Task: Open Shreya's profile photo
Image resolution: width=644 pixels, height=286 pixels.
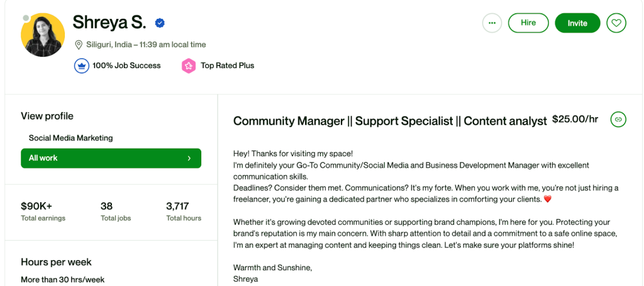Action: pos(43,35)
